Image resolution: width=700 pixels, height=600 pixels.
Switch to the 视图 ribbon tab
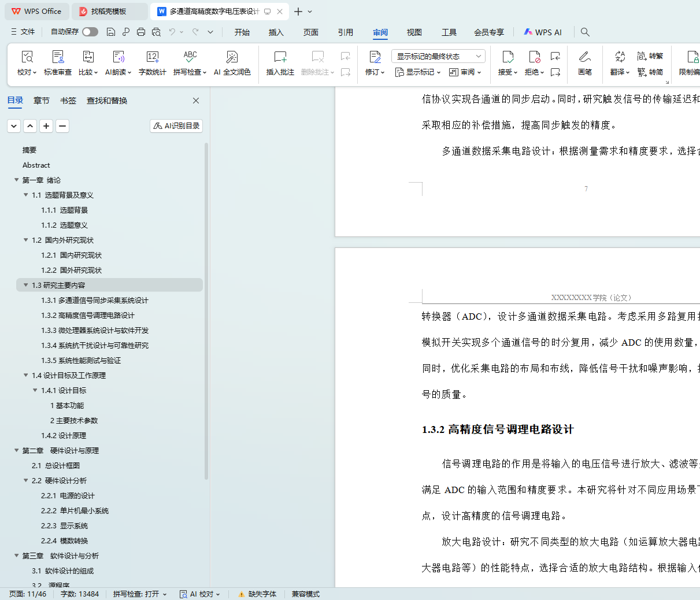tap(414, 32)
